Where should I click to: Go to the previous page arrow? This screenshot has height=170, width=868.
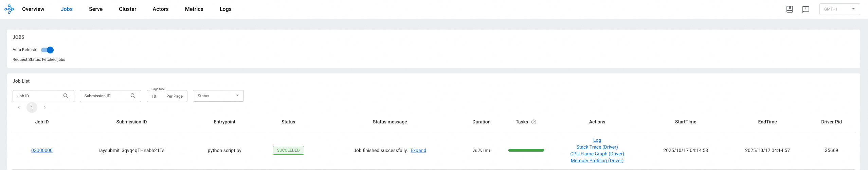click(x=19, y=107)
